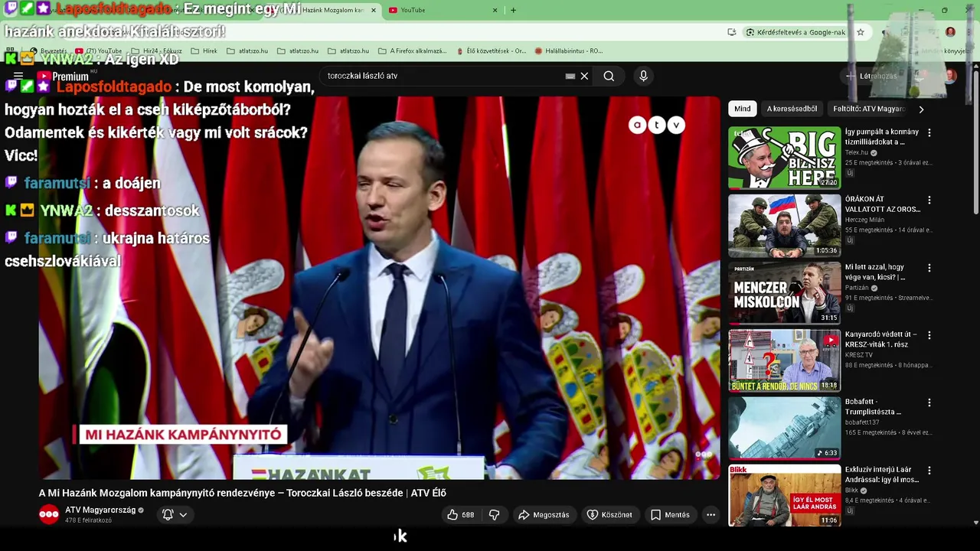Open the BIG BIZNISZ HERE video thumbnail
The image size is (980, 551).
(x=784, y=158)
